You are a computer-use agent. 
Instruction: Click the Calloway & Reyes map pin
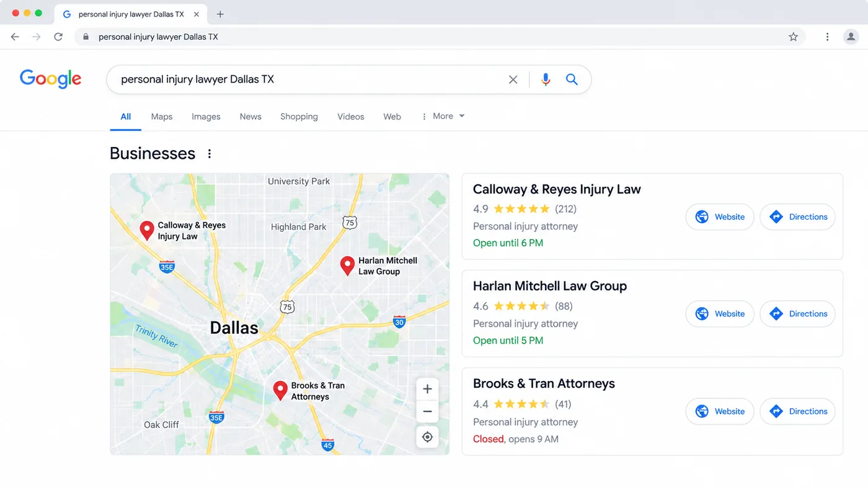(x=146, y=230)
